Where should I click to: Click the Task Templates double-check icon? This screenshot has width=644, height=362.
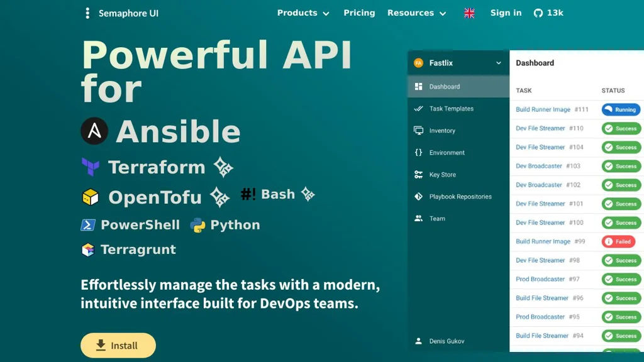(x=418, y=109)
